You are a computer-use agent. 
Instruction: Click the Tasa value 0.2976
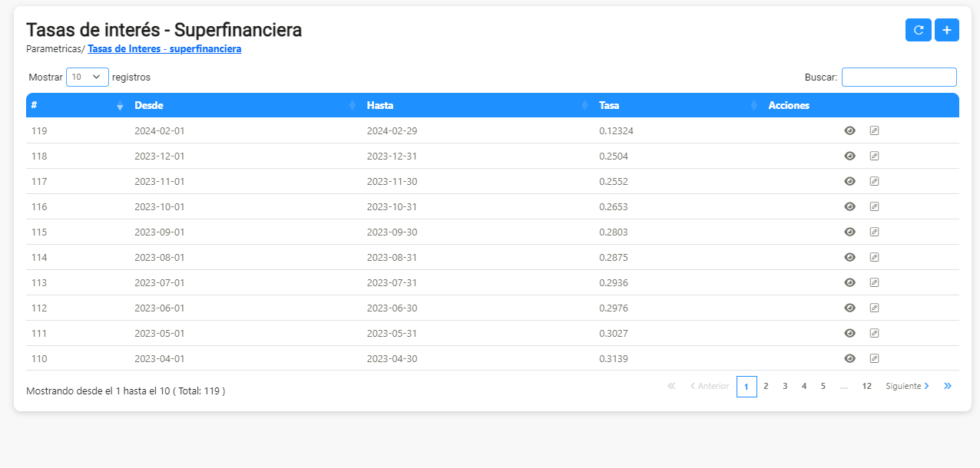coord(614,308)
